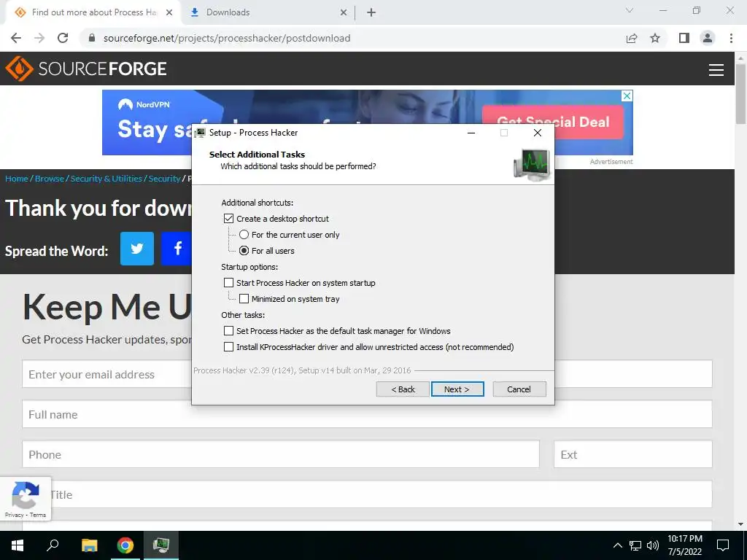Go back in Chrome

coord(16,38)
